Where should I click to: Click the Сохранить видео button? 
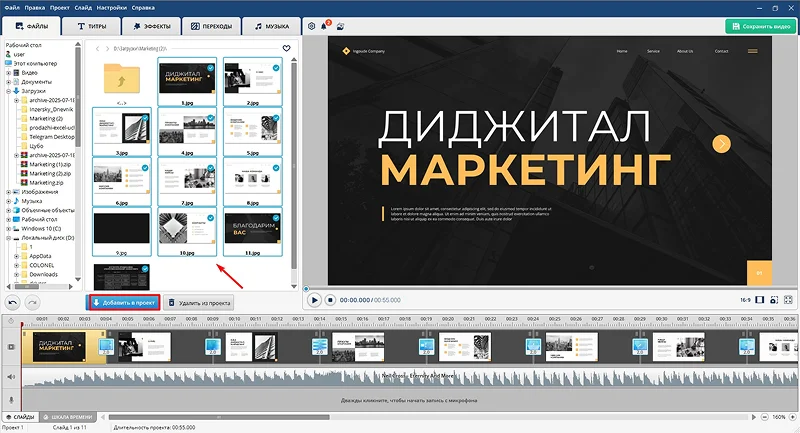tap(760, 27)
